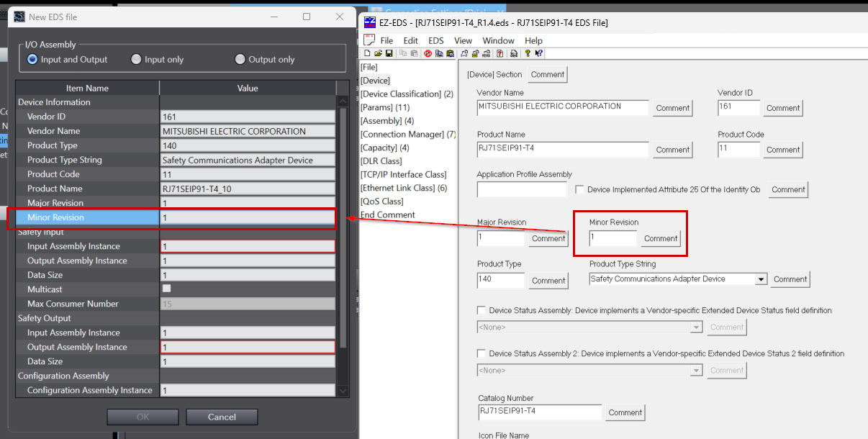Click the Minor Revision value cell in the dialog
Image resolution: width=868 pixels, height=439 pixels.
(x=248, y=217)
